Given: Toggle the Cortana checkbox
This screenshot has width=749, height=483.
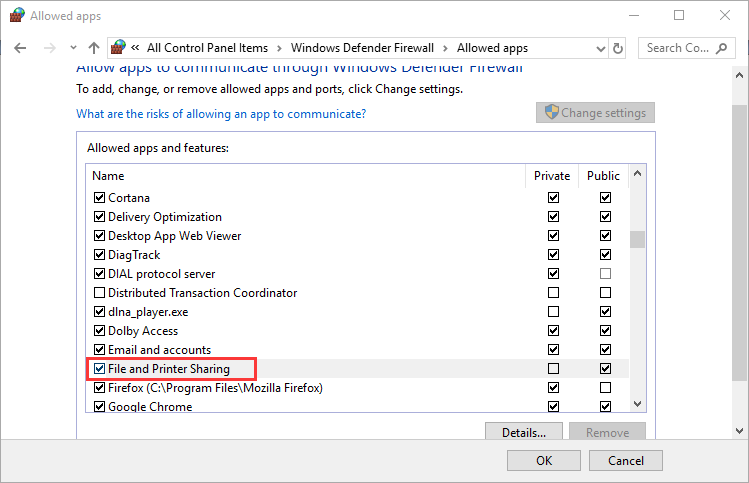Looking at the screenshot, I should 99,197.
